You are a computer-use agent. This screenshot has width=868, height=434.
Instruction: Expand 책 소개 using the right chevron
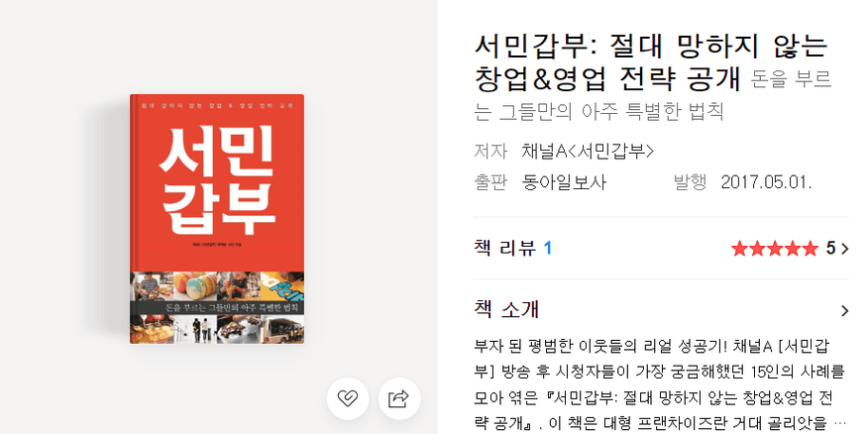coord(845,310)
